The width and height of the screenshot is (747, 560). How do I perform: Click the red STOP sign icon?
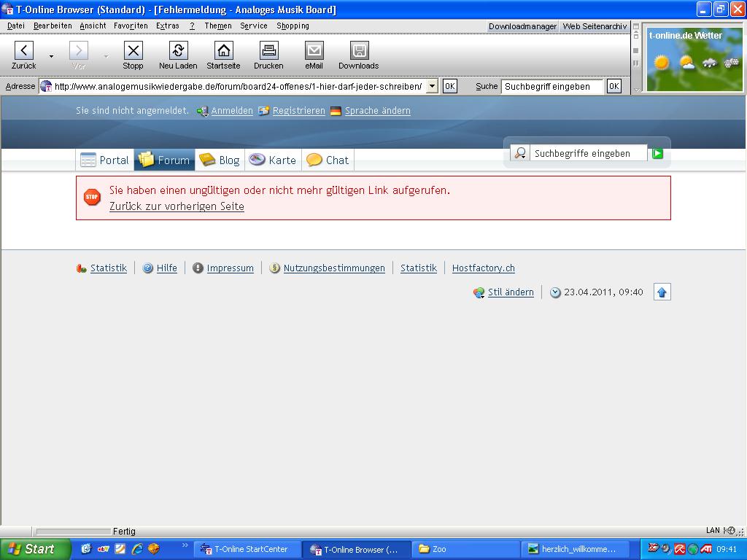92,197
